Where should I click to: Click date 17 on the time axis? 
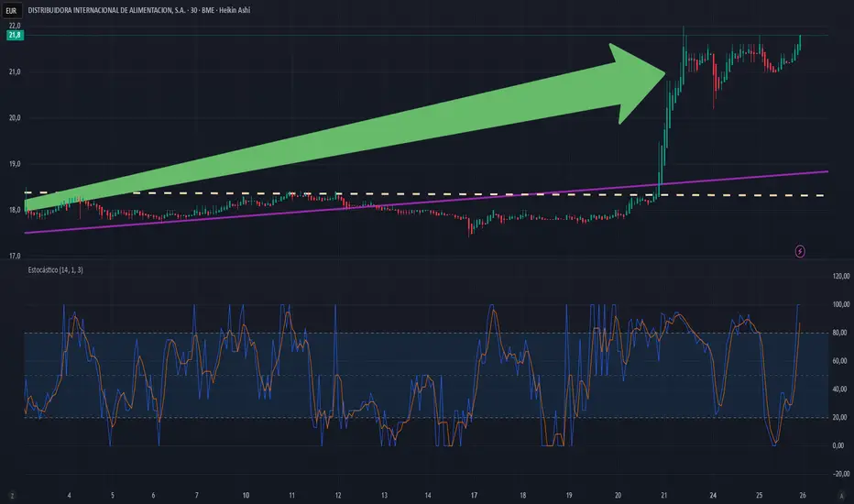coord(474,495)
